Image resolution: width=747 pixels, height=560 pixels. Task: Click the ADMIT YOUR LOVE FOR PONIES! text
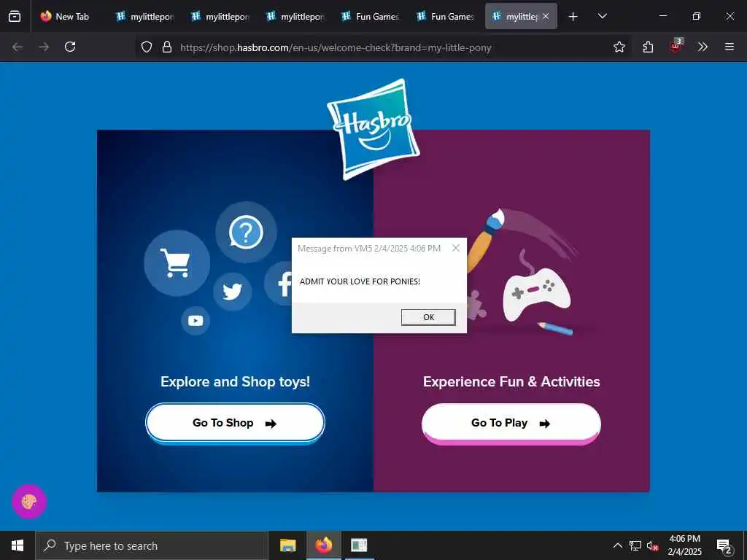click(360, 281)
